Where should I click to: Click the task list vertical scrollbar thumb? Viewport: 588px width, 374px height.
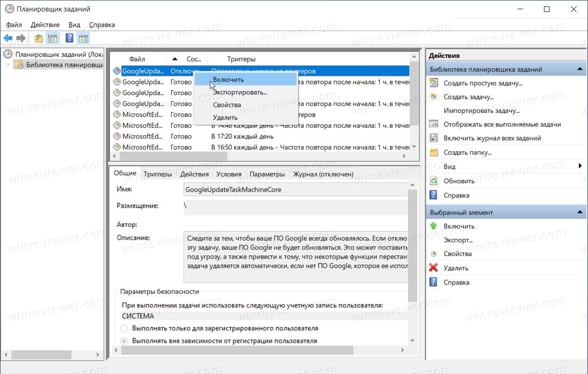point(414,93)
